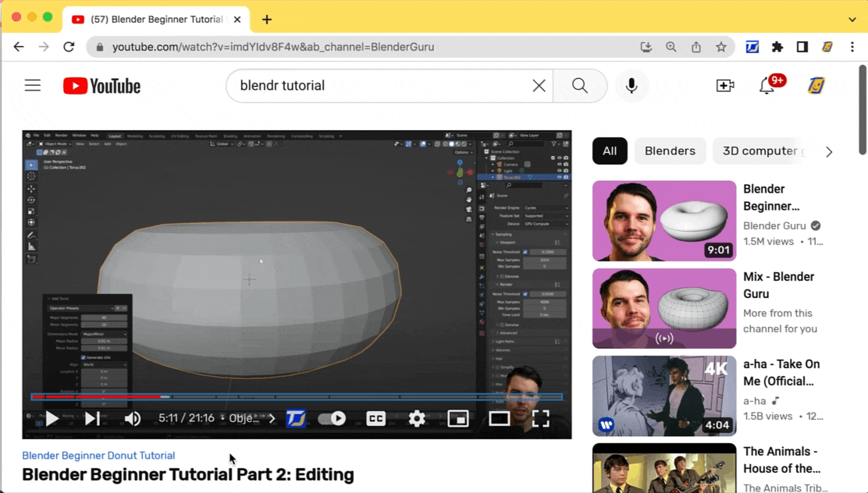Screen dimensions: 868x493
Task: Select the All filter chip
Action: 610,151
